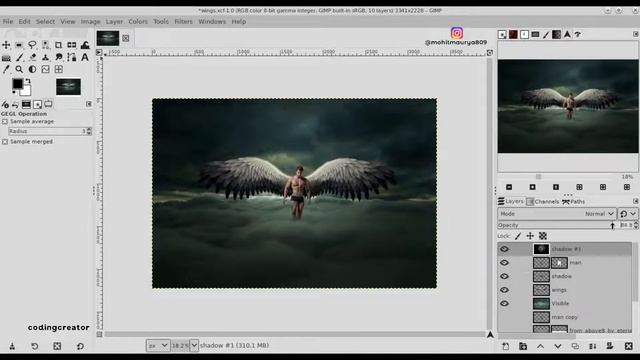The image size is (640, 360).
Task: Select the Warp Transform tool
Action: [x=85, y=45]
